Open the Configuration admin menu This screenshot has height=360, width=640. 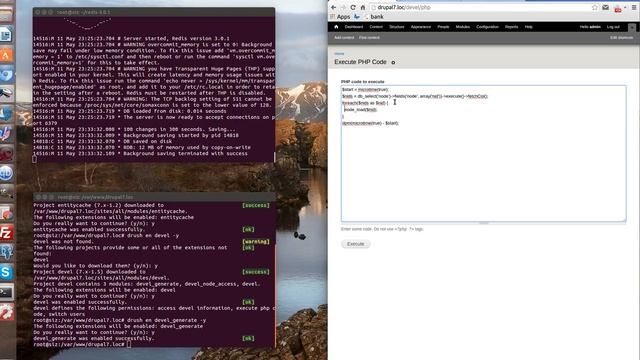(x=487, y=27)
